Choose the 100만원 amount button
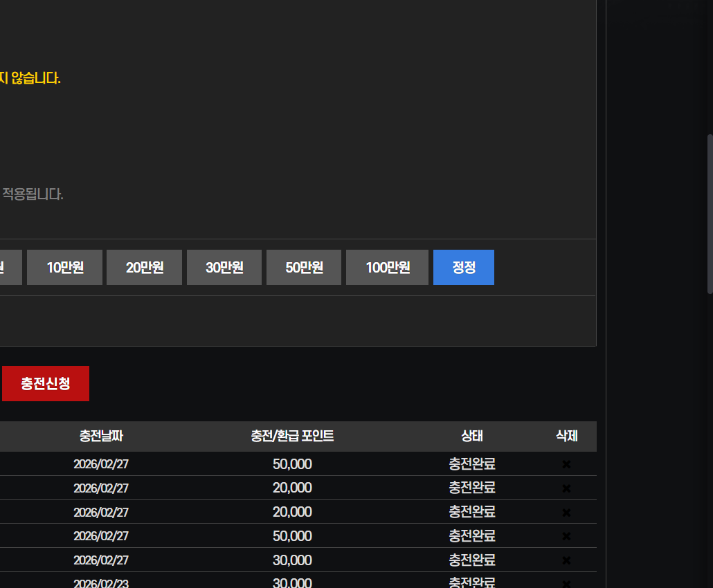This screenshot has height=588, width=713. tap(388, 268)
